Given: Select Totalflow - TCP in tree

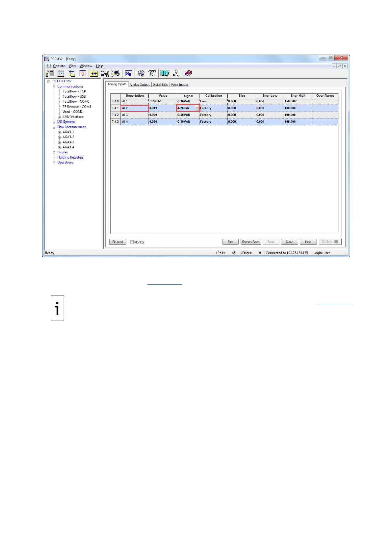Looking at the screenshot, I should coord(74,91).
